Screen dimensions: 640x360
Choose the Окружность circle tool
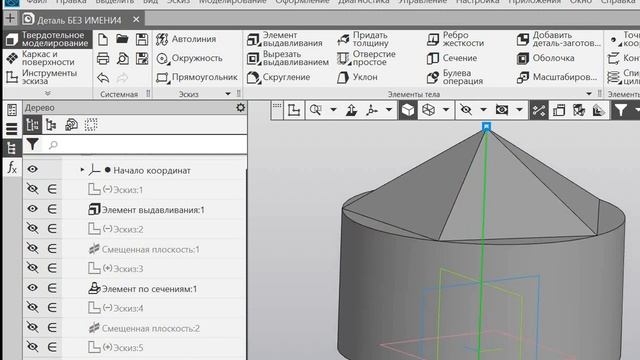[189, 58]
